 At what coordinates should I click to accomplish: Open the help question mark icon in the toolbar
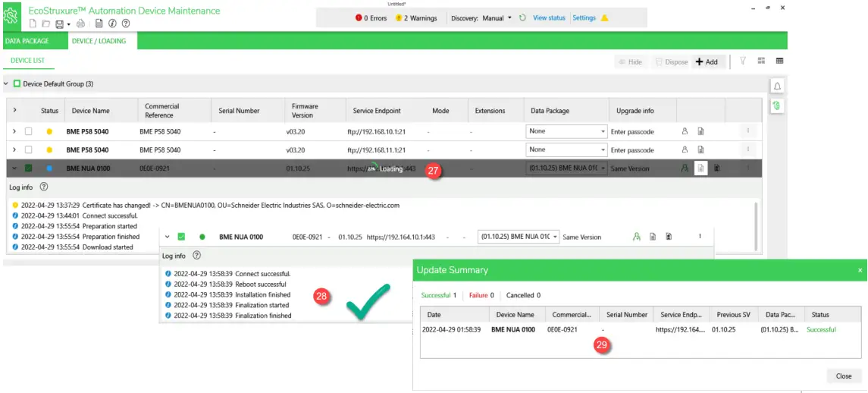126,24
